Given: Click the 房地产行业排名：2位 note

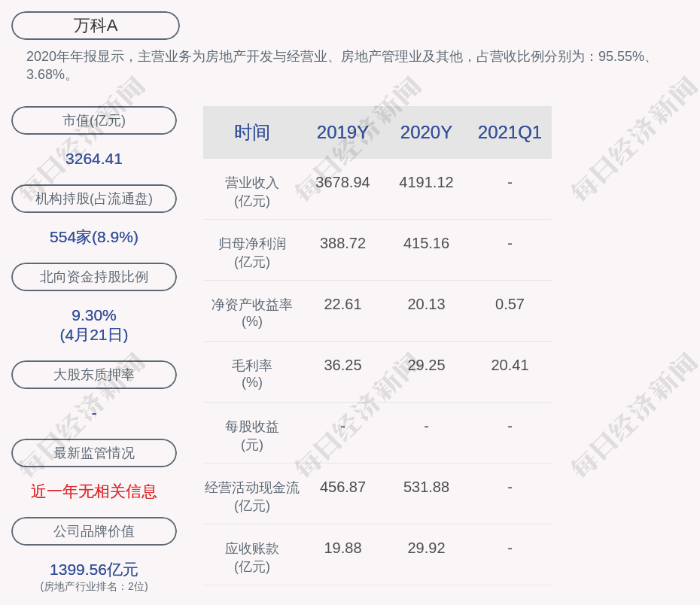Looking at the screenshot, I should (x=94, y=586).
